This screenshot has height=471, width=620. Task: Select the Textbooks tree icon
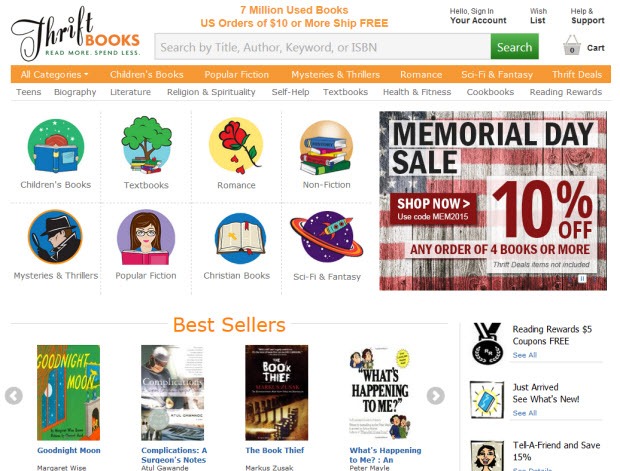point(146,145)
